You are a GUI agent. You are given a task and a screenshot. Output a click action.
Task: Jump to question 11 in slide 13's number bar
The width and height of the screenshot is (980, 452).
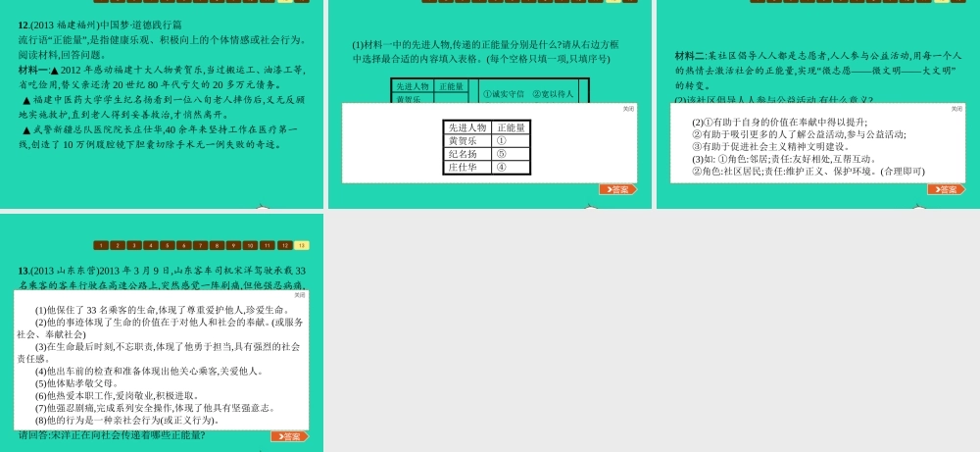268,246
